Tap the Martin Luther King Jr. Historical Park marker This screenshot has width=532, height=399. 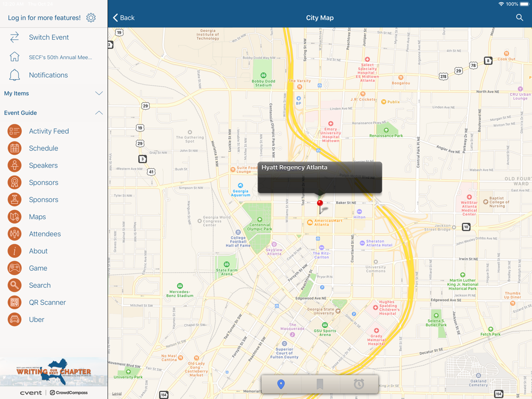[x=462, y=275]
